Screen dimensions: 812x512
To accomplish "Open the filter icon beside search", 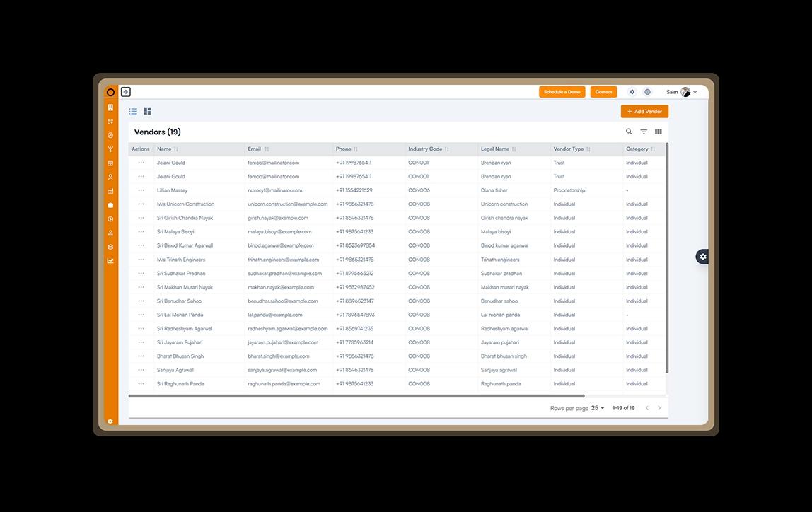I will pyautogui.click(x=643, y=132).
